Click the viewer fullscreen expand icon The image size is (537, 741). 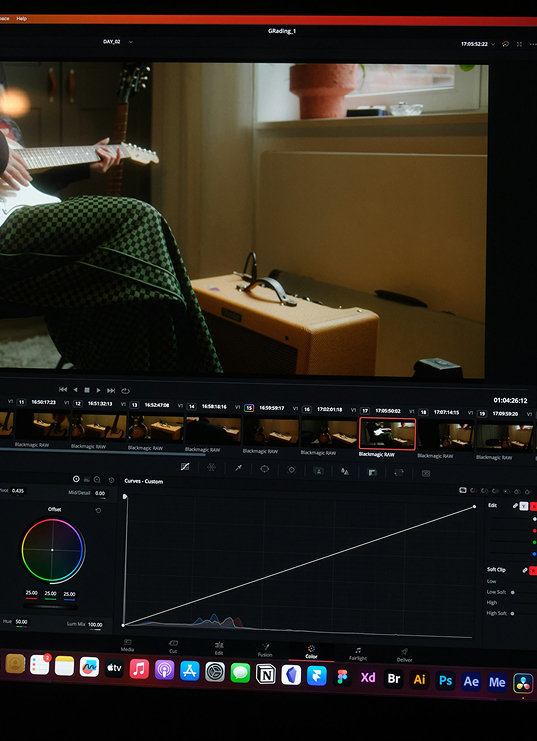pyautogui.click(x=520, y=44)
